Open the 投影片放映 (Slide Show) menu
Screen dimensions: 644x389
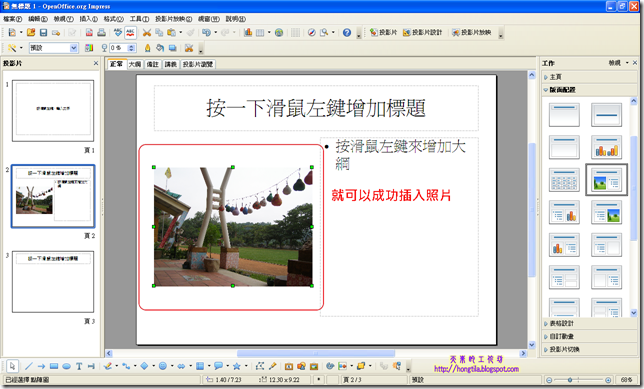pyautogui.click(x=173, y=19)
